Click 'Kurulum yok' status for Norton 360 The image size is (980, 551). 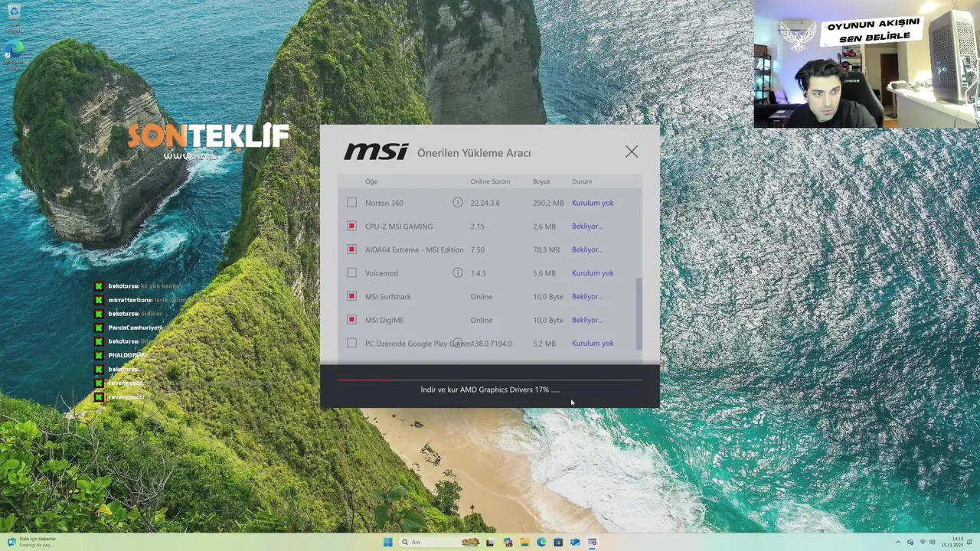point(593,203)
